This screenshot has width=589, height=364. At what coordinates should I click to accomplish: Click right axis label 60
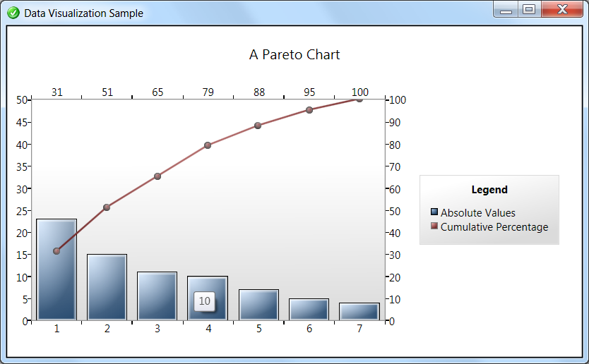[395, 189]
